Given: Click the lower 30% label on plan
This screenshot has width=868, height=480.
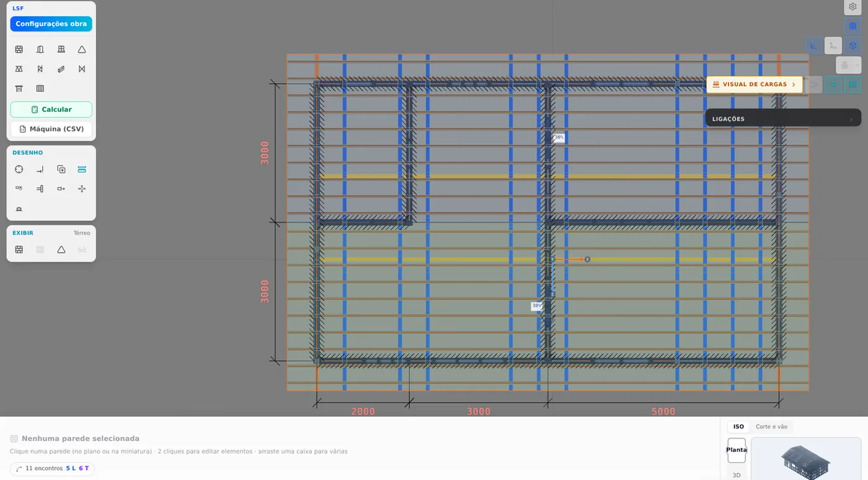Looking at the screenshot, I should click(537, 306).
